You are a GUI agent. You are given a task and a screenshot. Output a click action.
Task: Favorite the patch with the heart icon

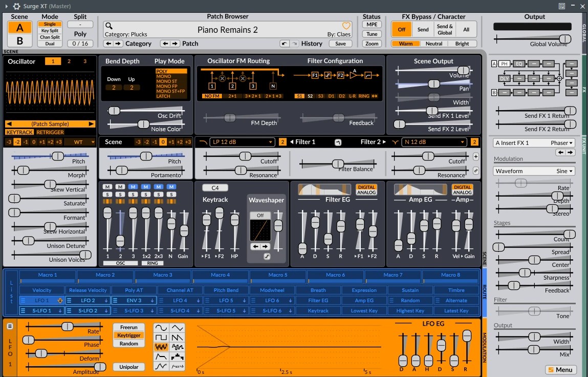(346, 26)
